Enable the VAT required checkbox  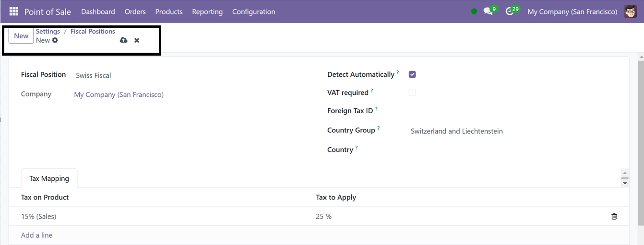click(x=412, y=93)
